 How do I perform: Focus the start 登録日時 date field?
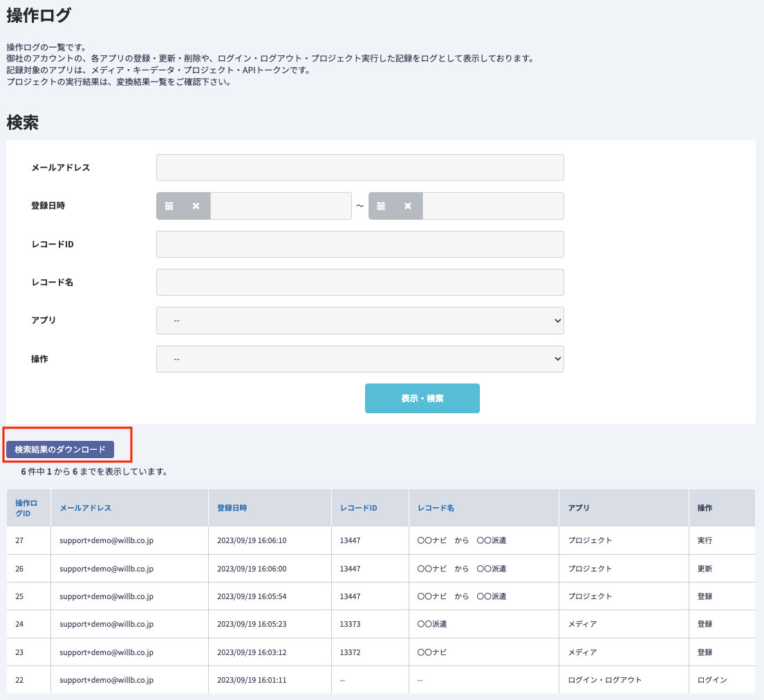tap(281, 206)
